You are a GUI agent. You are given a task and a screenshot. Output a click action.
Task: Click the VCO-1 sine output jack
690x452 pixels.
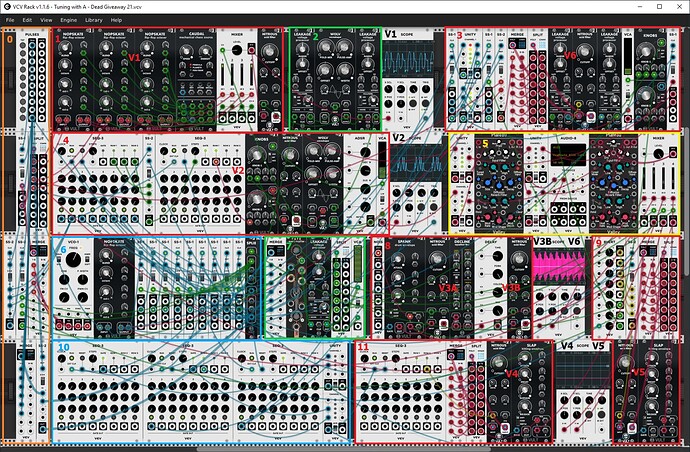[59, 326]
